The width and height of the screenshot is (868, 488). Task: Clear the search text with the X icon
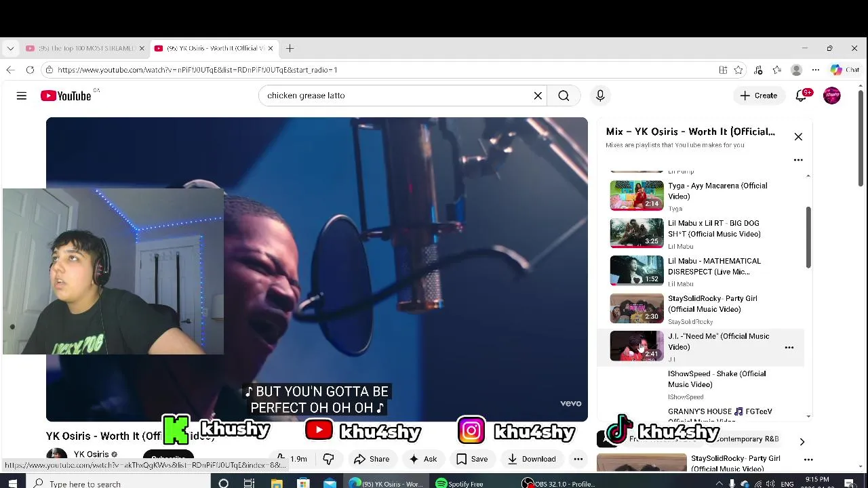[538, 96]
